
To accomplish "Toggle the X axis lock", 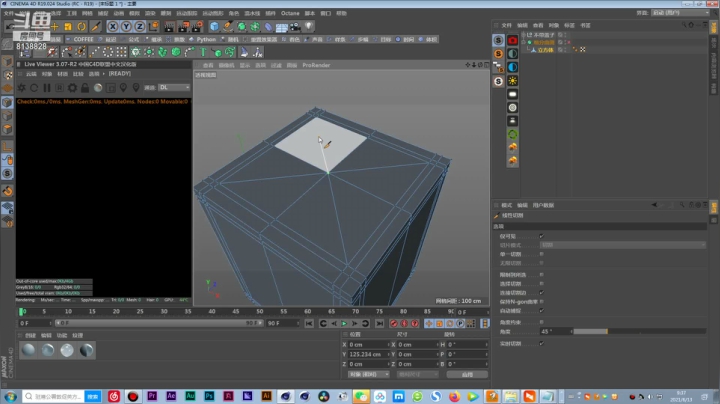I will coord(112,27).
